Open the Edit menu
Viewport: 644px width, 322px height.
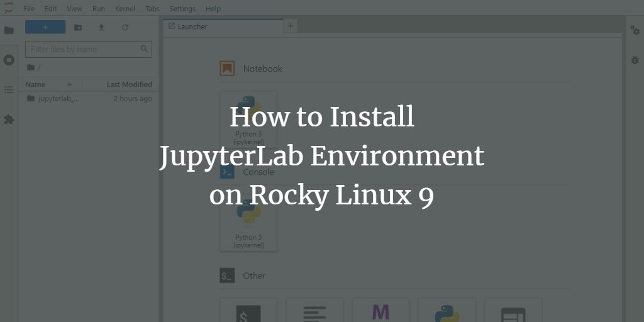pyautogui.click(x=50, y=9)
